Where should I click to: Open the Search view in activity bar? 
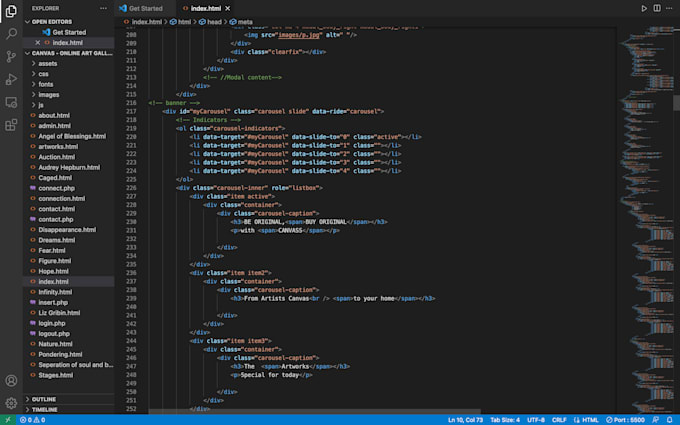point(11,33)
